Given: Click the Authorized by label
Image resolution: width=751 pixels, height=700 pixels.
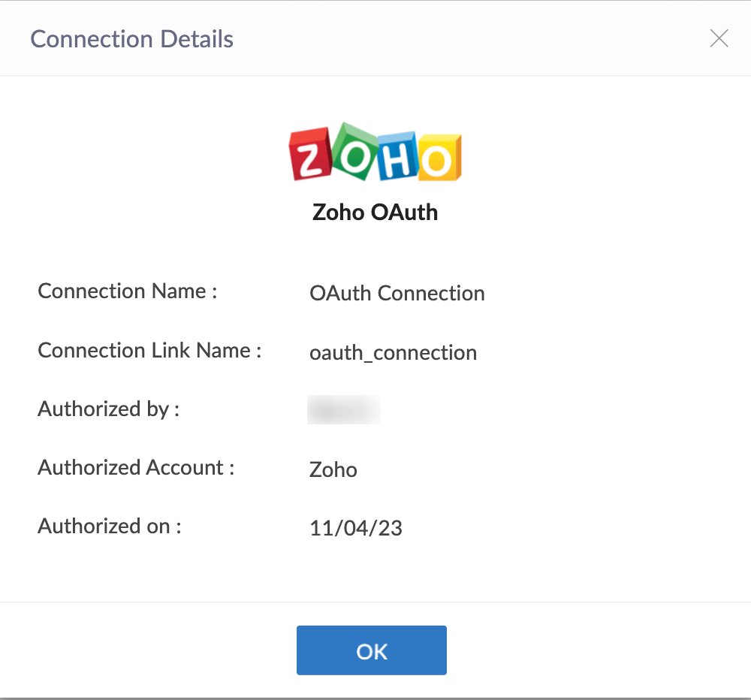Looking at the screenshot, I should 109,409.
